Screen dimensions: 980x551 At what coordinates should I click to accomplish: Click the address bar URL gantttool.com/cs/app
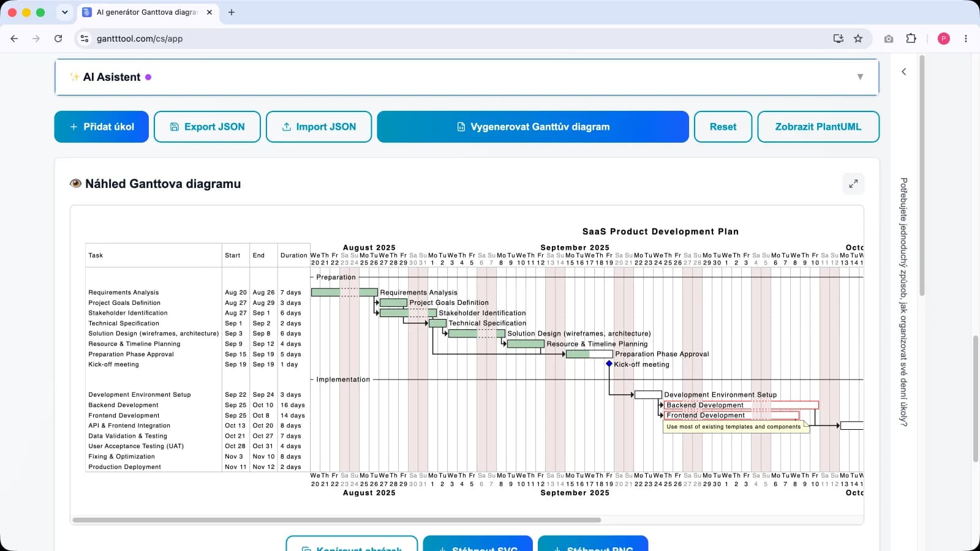coord(140,39)
